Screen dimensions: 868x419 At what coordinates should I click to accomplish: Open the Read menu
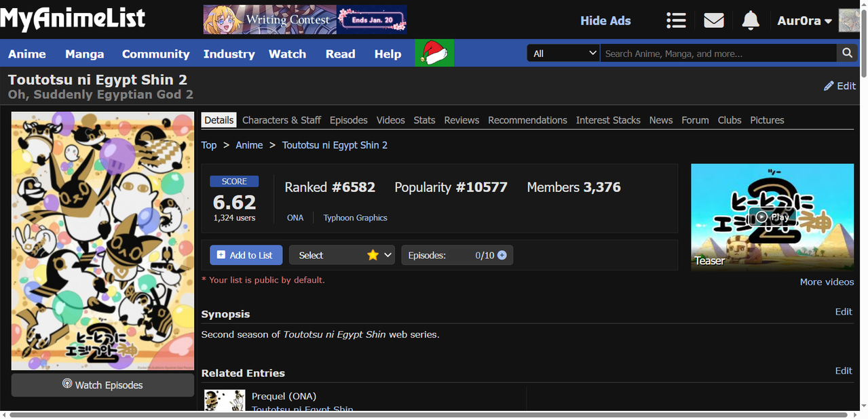(341, 54)
